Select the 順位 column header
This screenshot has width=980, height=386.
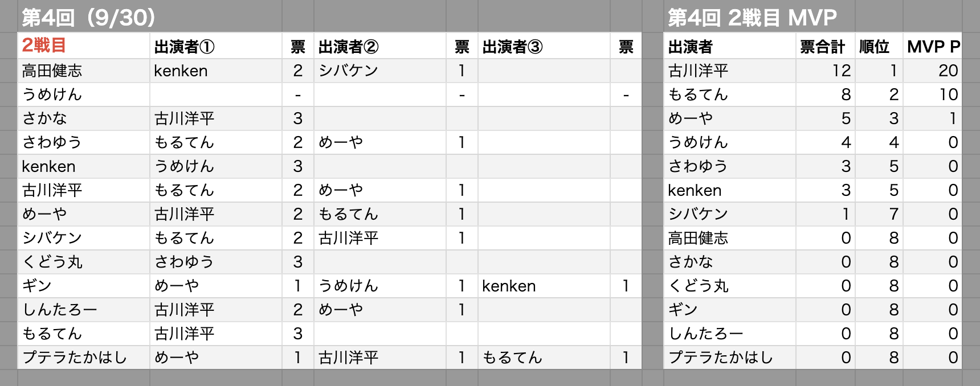pos(874,47)
